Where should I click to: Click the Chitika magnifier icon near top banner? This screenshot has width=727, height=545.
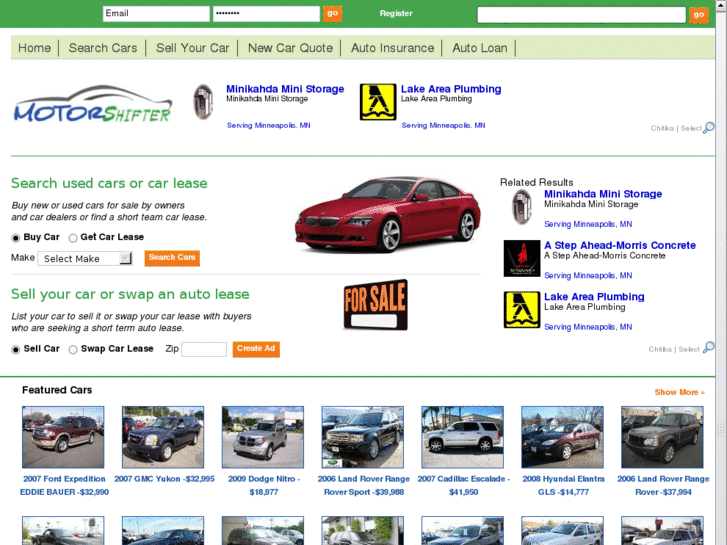click(708, 128)
